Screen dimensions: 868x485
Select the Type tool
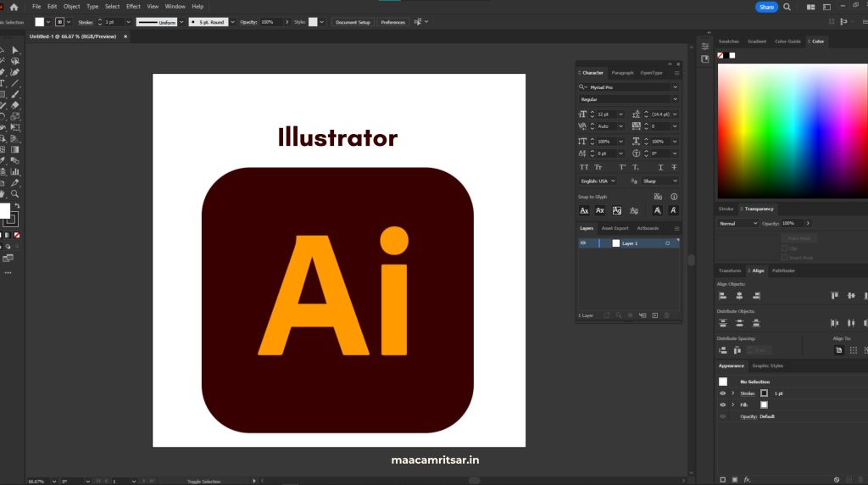(3, 84)
